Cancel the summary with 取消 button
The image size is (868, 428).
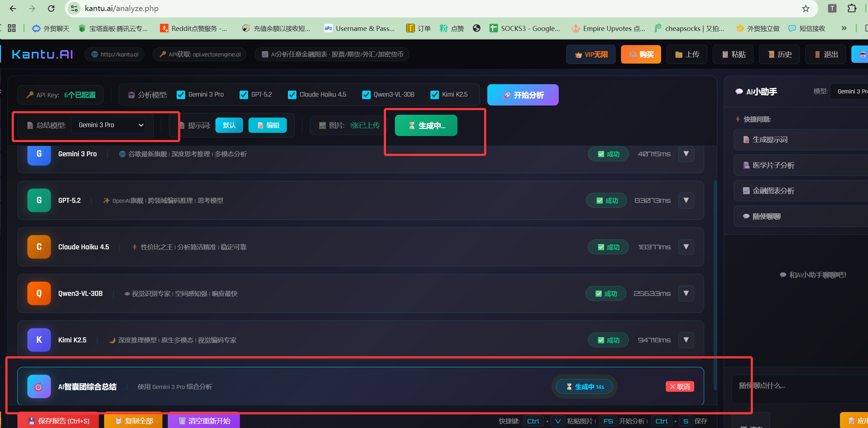pyautogui.click(x=680, y=387)
